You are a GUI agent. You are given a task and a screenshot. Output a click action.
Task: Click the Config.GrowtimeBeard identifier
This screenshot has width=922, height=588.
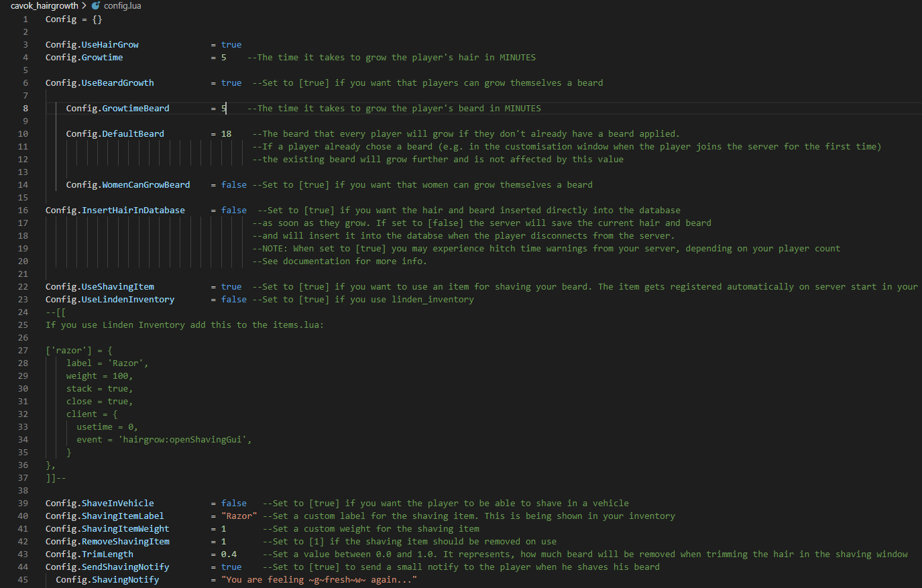coord(118,108)
